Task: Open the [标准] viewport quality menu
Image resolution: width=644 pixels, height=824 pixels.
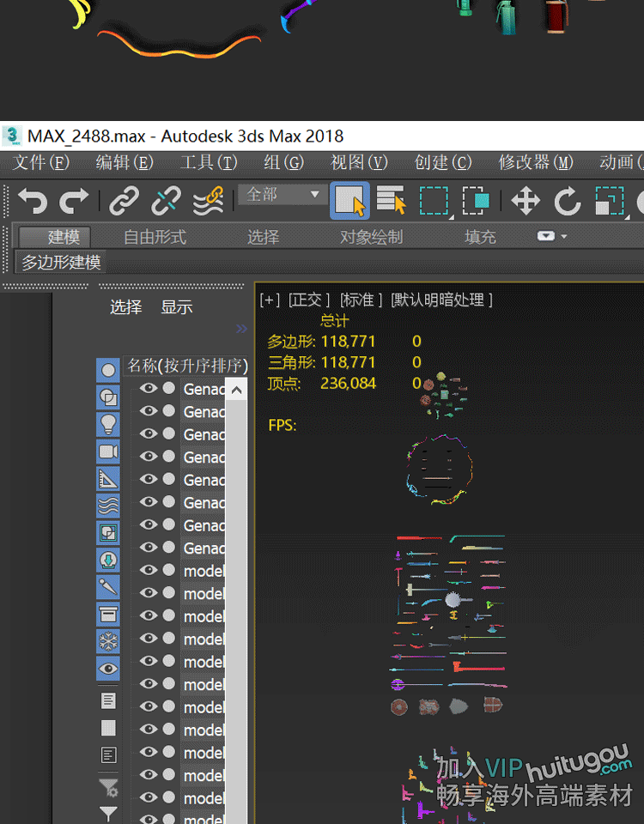Action: point(361,300)
